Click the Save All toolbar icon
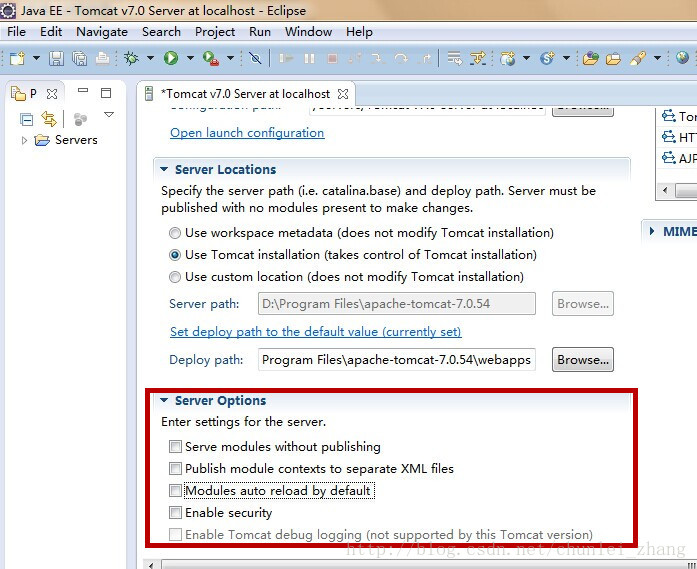This screenshot has width=697, height=569. tap(80, 58)
